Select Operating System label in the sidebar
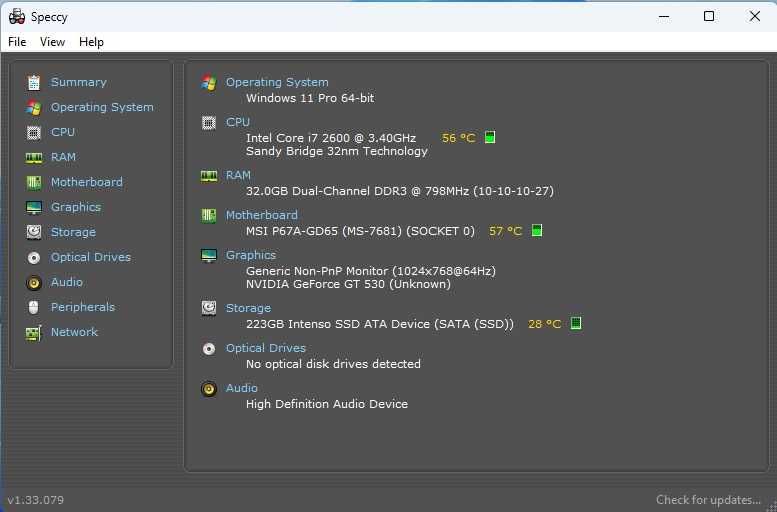The image size is (777, 512). 102,107
